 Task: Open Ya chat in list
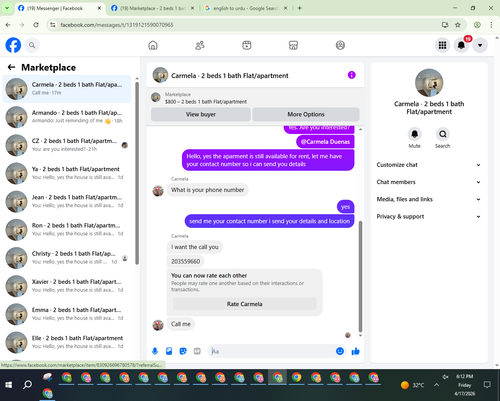pyautogui.click(x=67, y=173)
